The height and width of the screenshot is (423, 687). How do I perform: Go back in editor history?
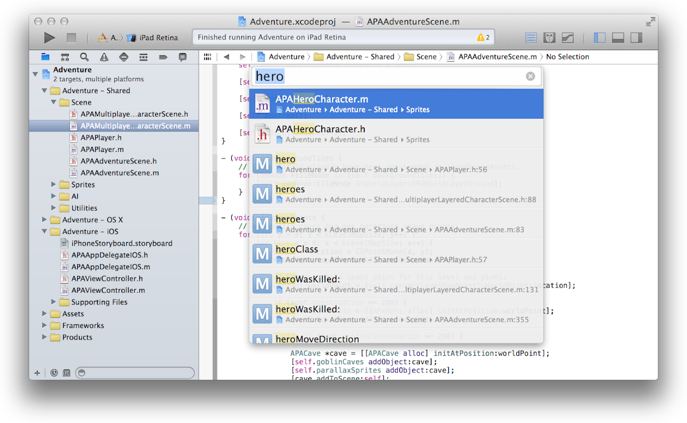click(x=227, y=57)
